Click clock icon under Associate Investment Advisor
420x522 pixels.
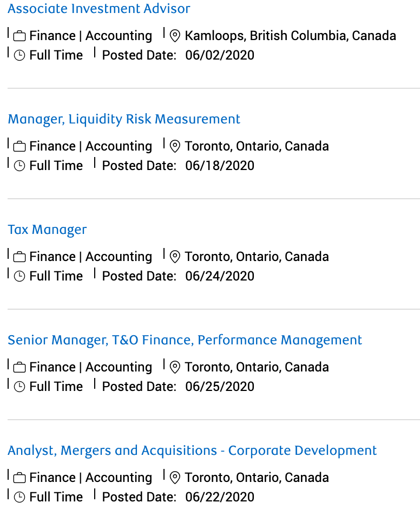click(x=19, y=56)
